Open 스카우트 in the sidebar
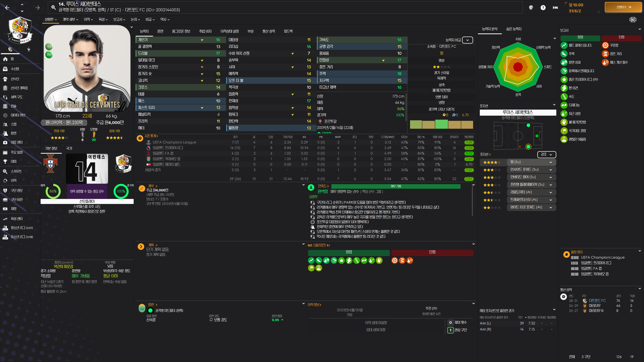The width and height of the screenshot is (644, 362). 16,171
